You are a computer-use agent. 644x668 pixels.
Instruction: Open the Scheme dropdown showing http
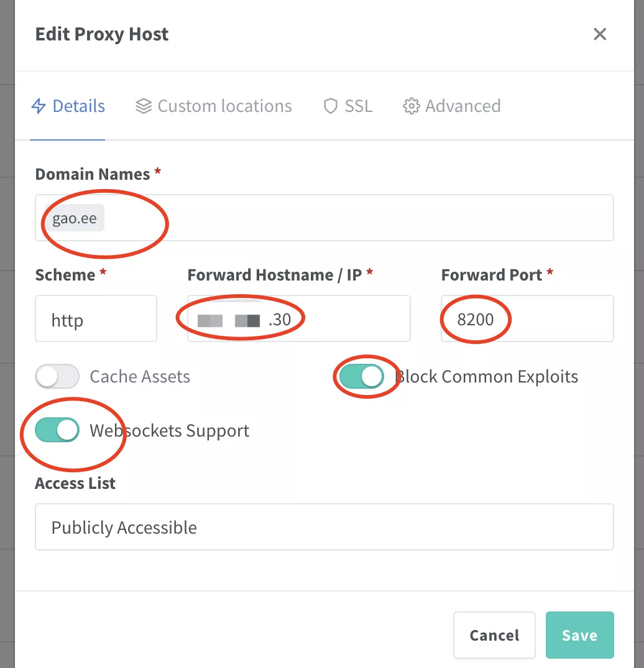pyautogui.click(x=96, y=318)
